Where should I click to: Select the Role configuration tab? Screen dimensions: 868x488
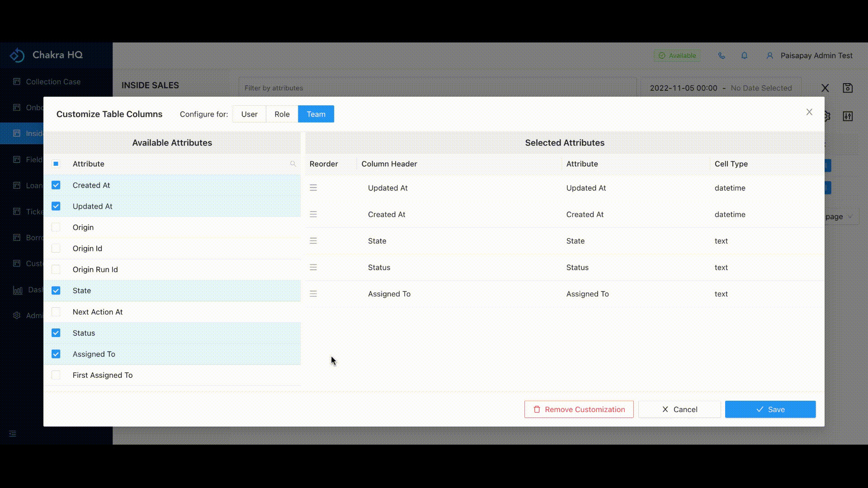[282, 114]
